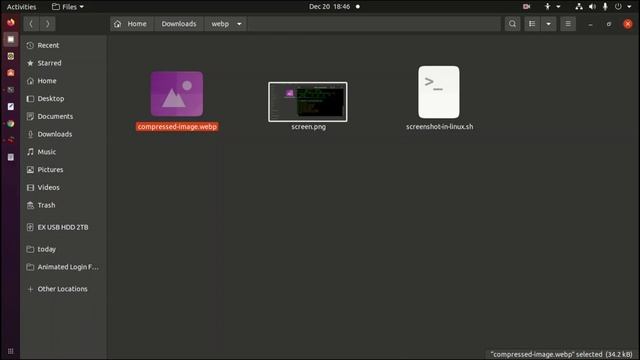Click the microphone icon in top bar
The height and width of the screenshot is (360, 640).
(x=605, y=7)
